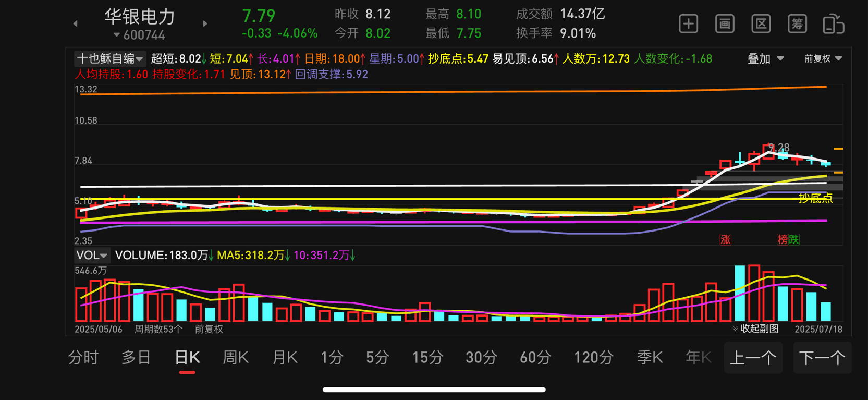
Task: Open the range statistics icon 区
Action: pos(761,24)
